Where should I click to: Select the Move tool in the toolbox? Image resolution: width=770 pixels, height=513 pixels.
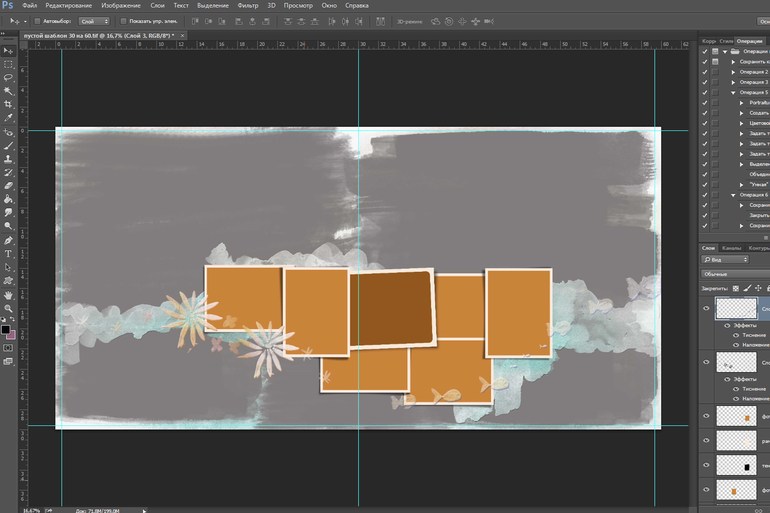tap(8, 49)
